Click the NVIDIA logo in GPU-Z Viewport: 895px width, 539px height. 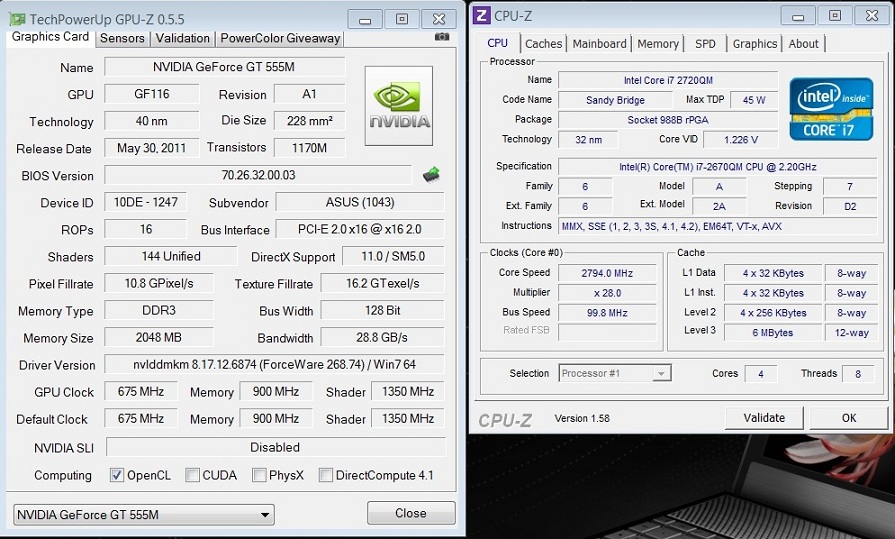(x=398, y=106)
